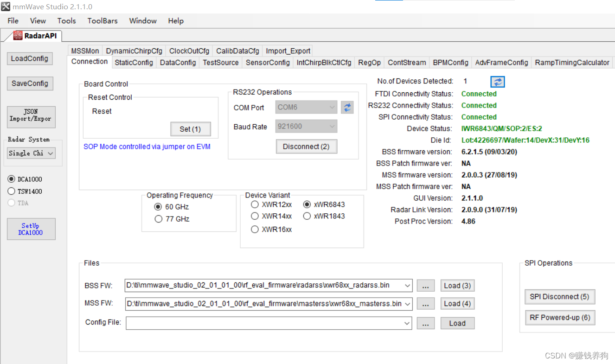Viewport: 615px width, 364px height.
Task: Click the RF Powered-up (6) button
Action: click(559, 318)
